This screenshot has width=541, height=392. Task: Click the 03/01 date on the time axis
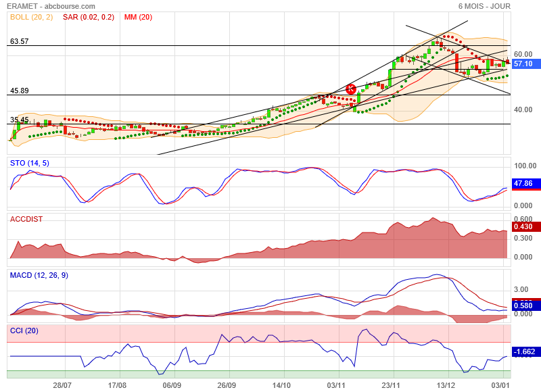pos(500,385)
